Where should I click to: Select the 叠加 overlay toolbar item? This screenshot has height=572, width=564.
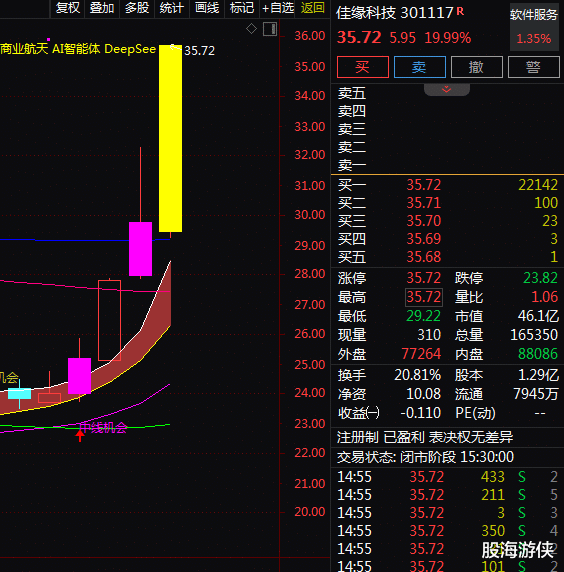click(102, 8)
